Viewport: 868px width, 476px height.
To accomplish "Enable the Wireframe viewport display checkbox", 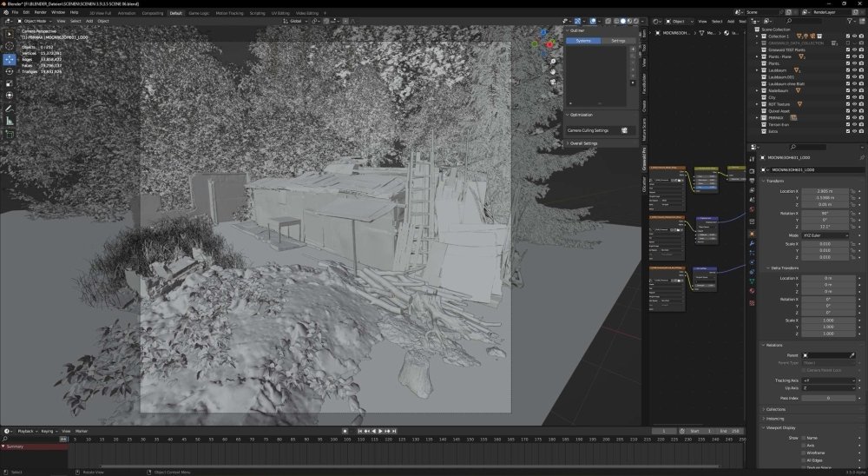I will [804, 453].
